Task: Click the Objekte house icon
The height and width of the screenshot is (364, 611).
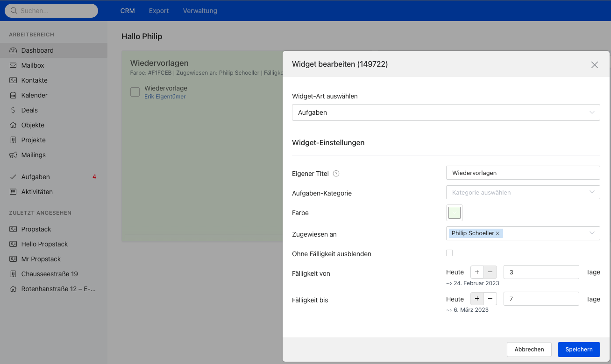Action: 13,125
